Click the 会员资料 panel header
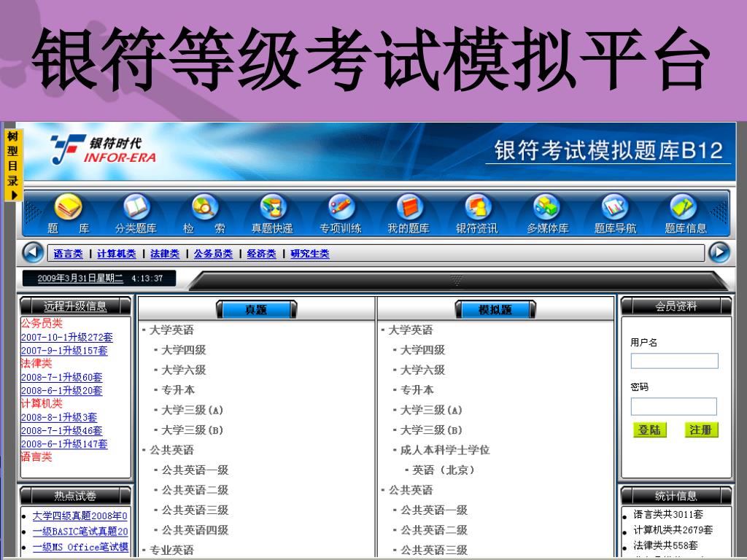The height and width of the screenshot is (560, 747). pyautogui.click(x=676, y=306)
